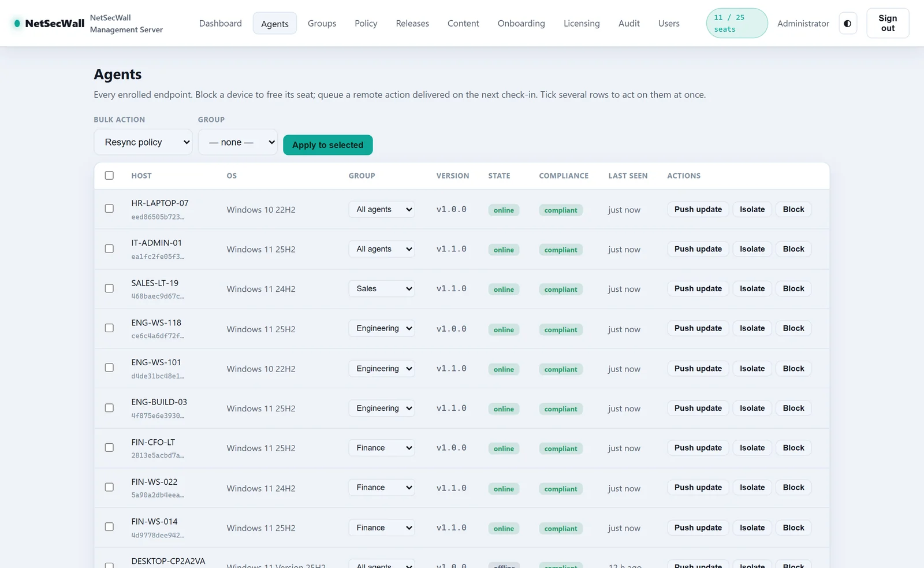Open the bulk Group dropdown showing none

pyautogui.click(x=238, y=142)
